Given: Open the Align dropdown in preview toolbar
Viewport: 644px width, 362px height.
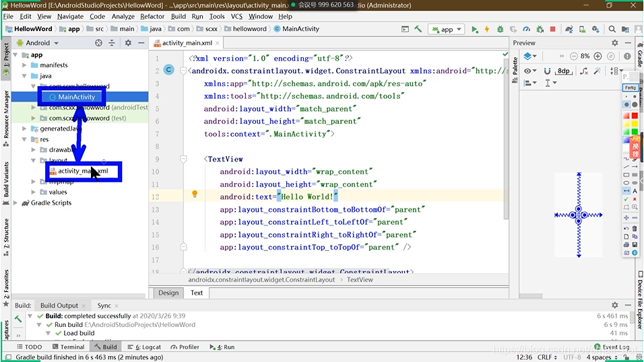Looking at the screenshot, I should 530,83.
